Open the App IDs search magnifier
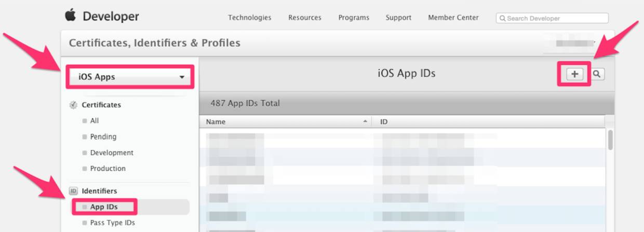644x232 pixels. pyautogui.click(x=597, y=74)
